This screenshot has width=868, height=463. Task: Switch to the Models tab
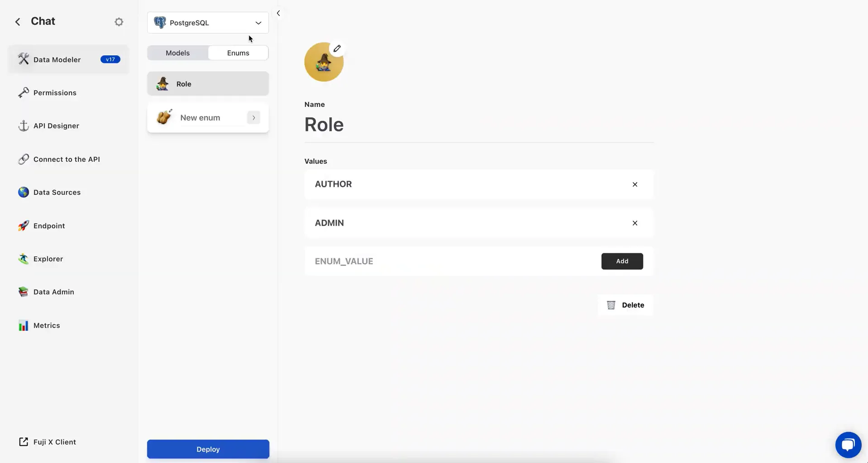point(178,53)
